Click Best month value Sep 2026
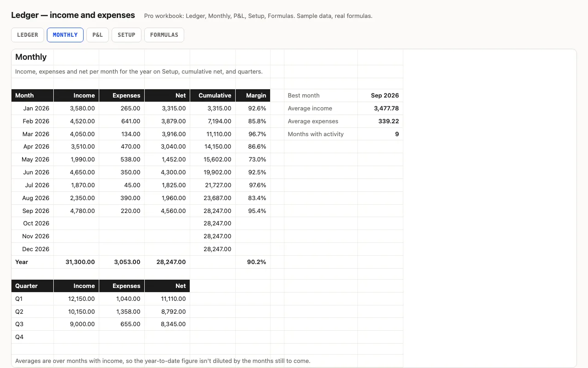 (x=380, y=95)
